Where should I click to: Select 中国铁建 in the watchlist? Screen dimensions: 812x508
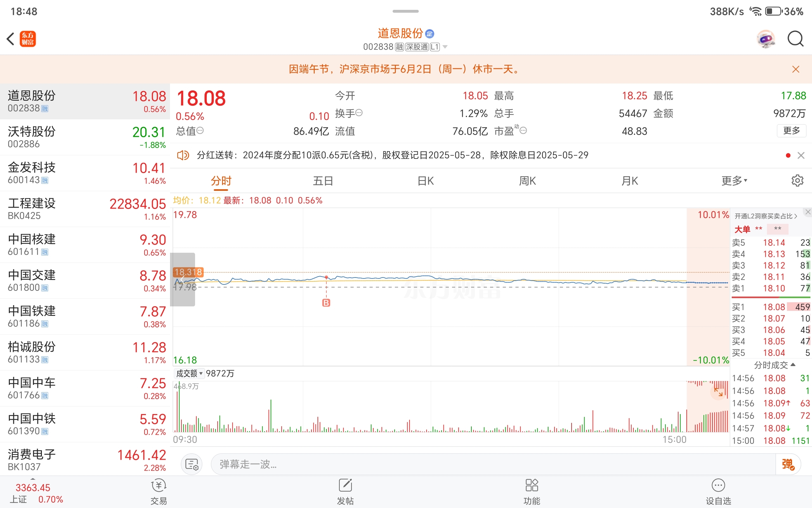[85, 317]
